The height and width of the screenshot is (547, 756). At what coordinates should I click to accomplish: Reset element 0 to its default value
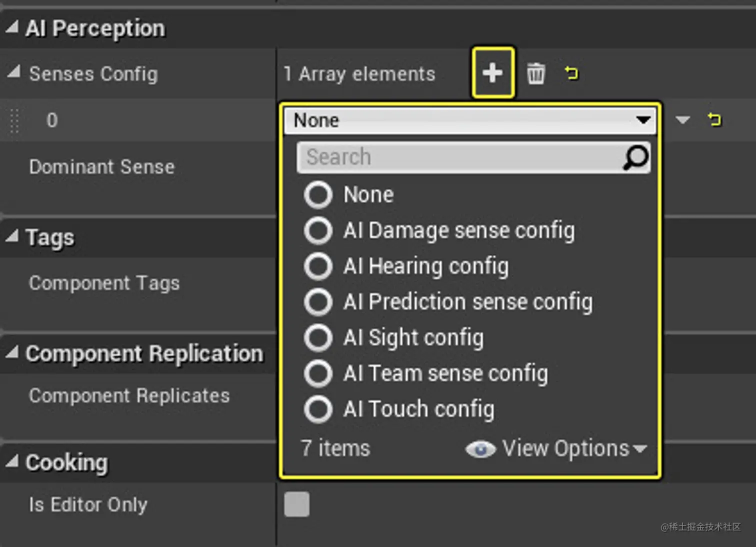click(x=714, y=119)
